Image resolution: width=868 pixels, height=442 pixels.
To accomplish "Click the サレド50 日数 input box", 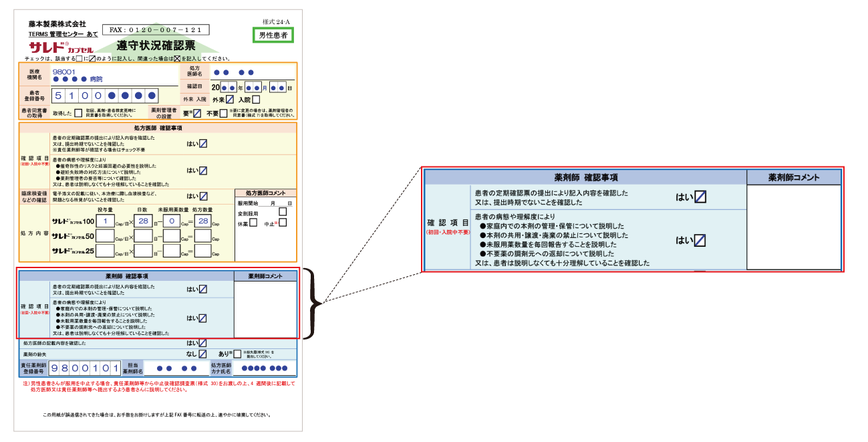I will tap(143, 236).
